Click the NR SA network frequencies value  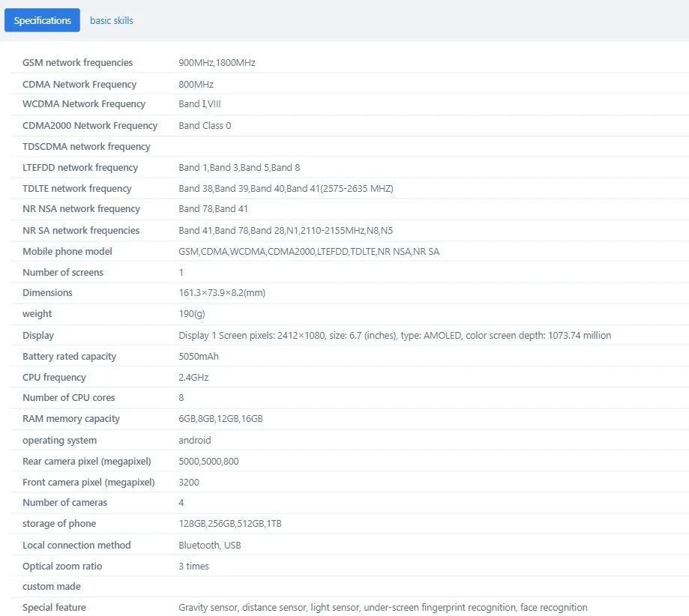(x=286, y=231)
